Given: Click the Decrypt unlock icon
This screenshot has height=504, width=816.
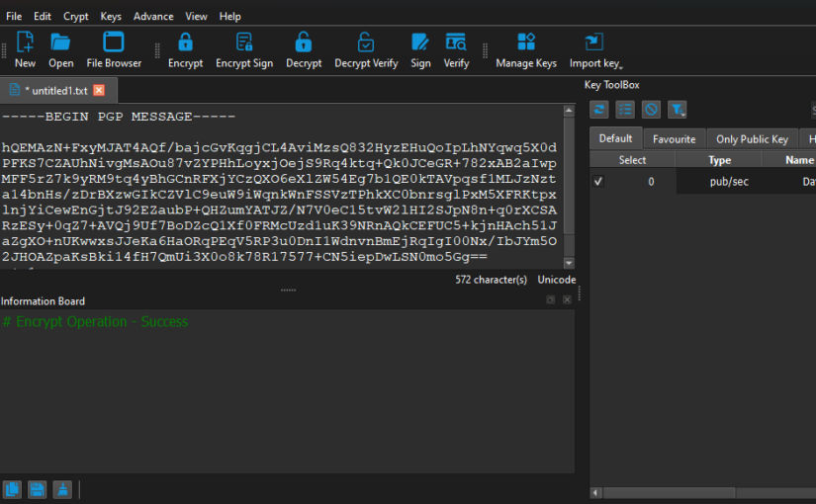Looking at the screenshot, I should tap(304, 50).
